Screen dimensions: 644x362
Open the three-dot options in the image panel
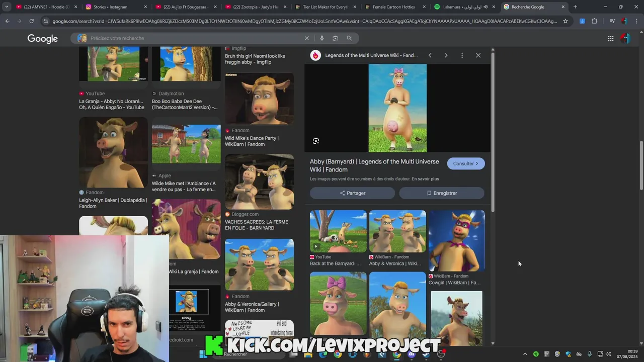point(462,55)
